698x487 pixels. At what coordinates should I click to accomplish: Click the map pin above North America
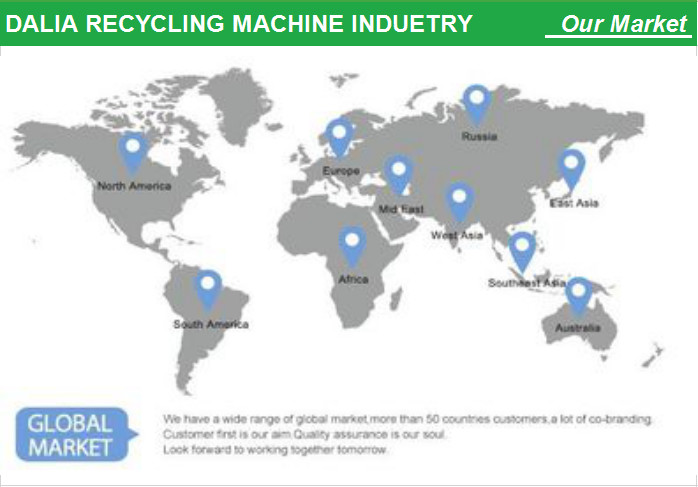133,152
